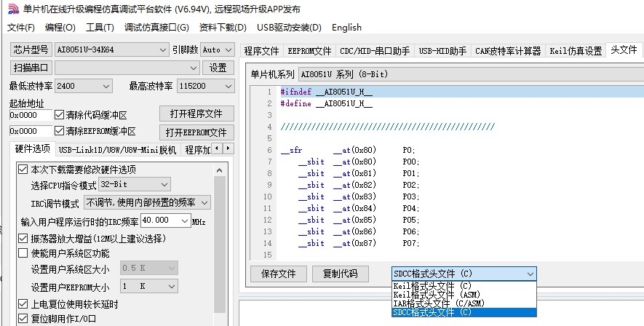Switch language via English menu
Screen dimensions: 644x326
346,28
